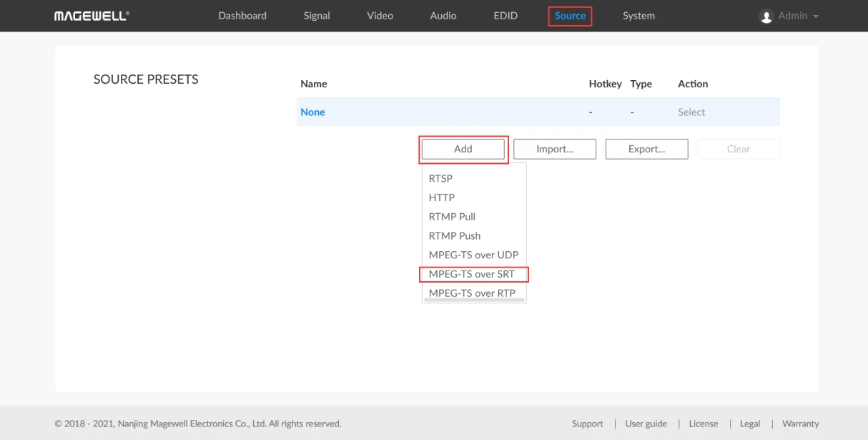Click the Export... button
The image size is (868, 440).
647,149
